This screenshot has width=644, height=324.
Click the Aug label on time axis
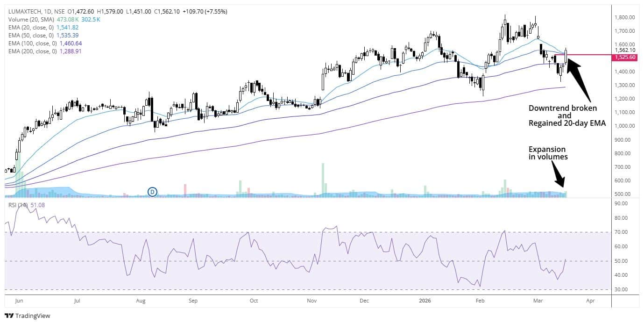tap(141, 301)
